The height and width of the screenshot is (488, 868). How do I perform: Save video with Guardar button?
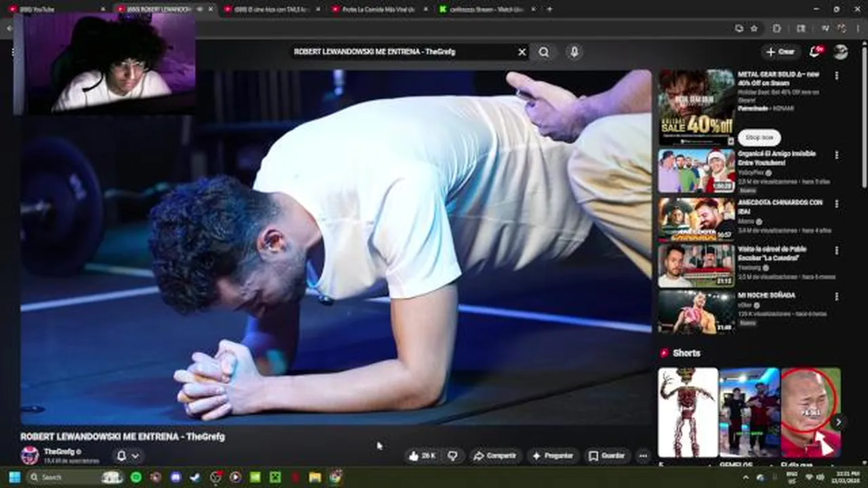click(606, 456)
